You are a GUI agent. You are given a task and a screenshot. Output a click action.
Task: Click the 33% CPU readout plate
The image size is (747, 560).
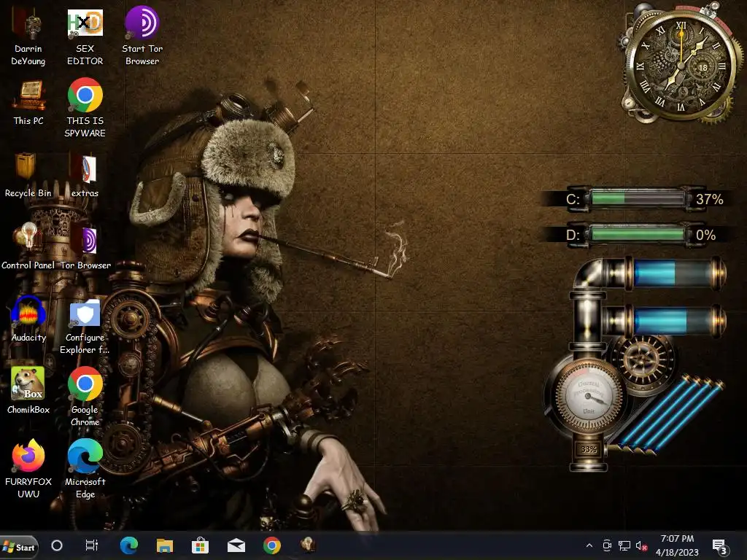tap(589, 449)
